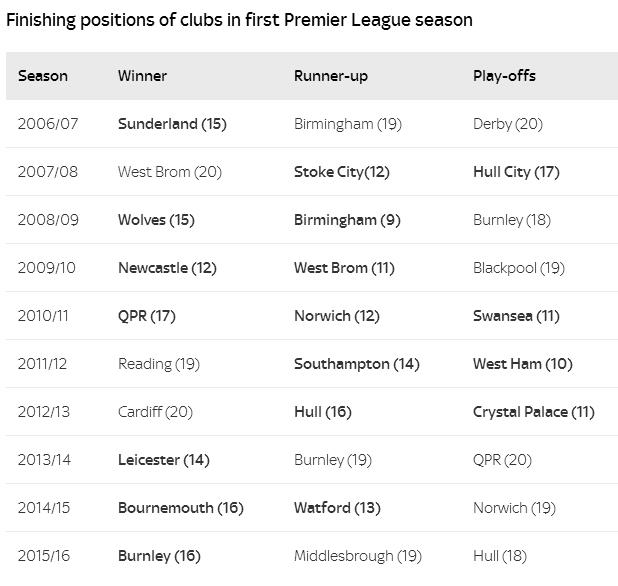The height and width of the screenshot is (586, 618).
Task: Click the Play-offs column header
Action: click(x=504, y=76)
